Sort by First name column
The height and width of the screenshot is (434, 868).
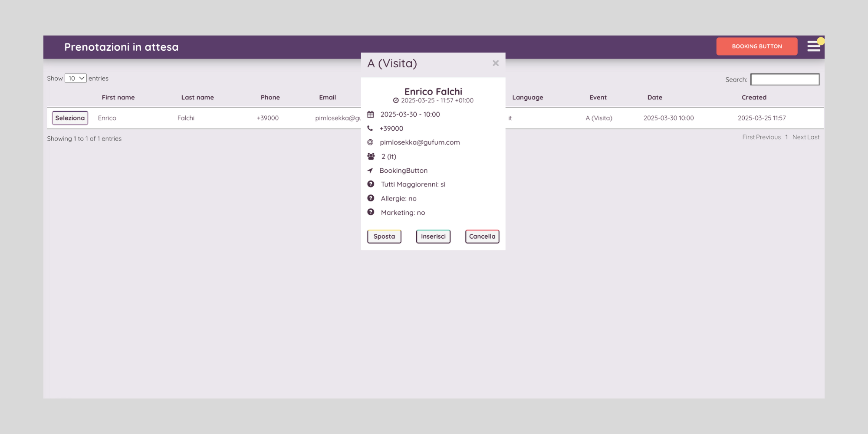point(118,98)
